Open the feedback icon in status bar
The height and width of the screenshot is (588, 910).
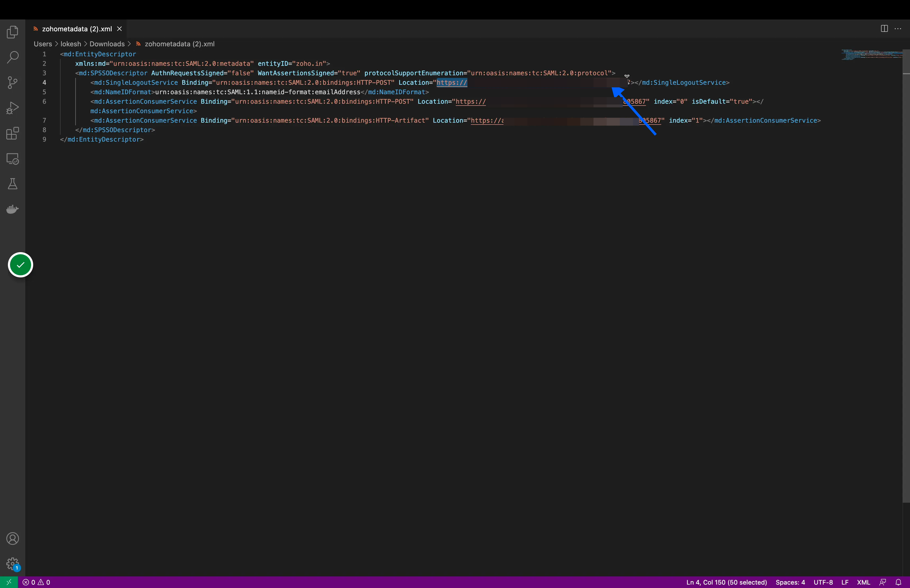point(883,582)
